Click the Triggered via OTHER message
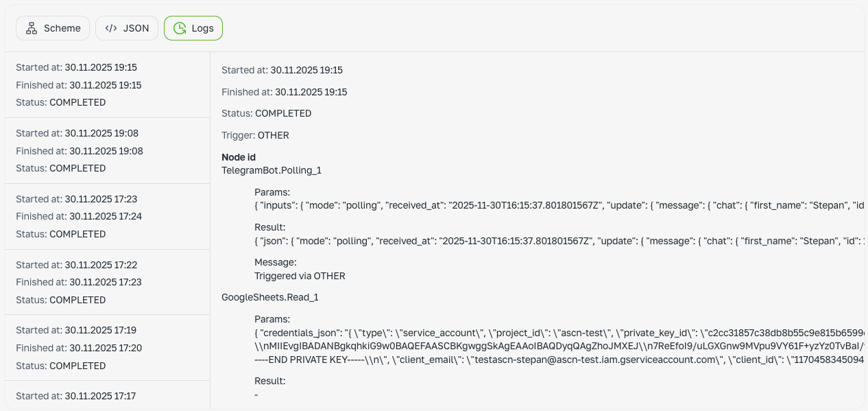This screenshot has height=411, width=868. click(300, 276)
